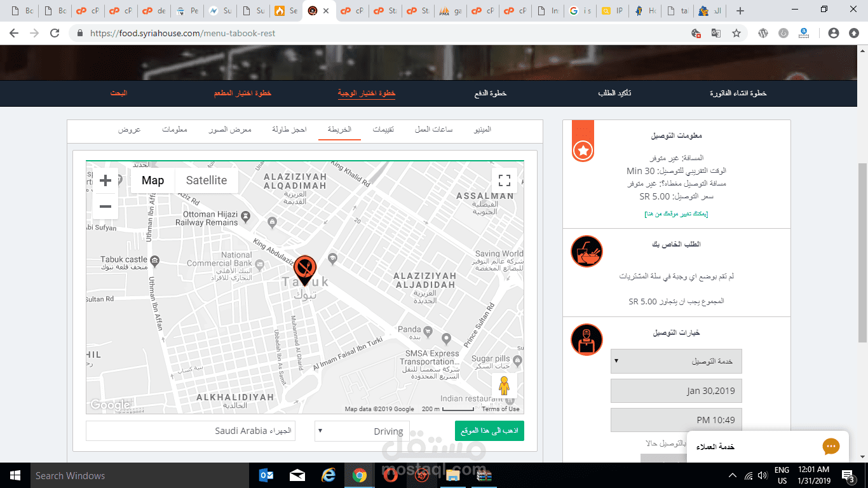This screenshot has width=868, height=488.
Task: Click the change your location link
Action: coord(676,214)
